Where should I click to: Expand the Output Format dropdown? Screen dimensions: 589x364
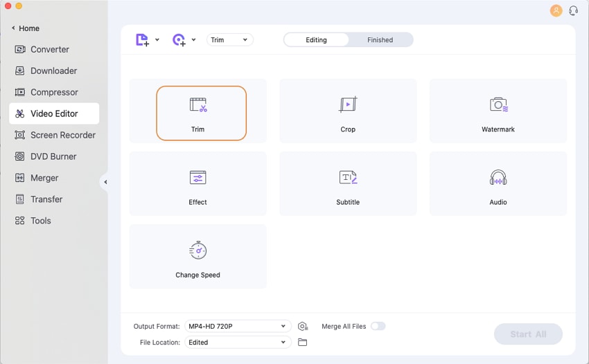pyautogui.click(x=237, y=326)
